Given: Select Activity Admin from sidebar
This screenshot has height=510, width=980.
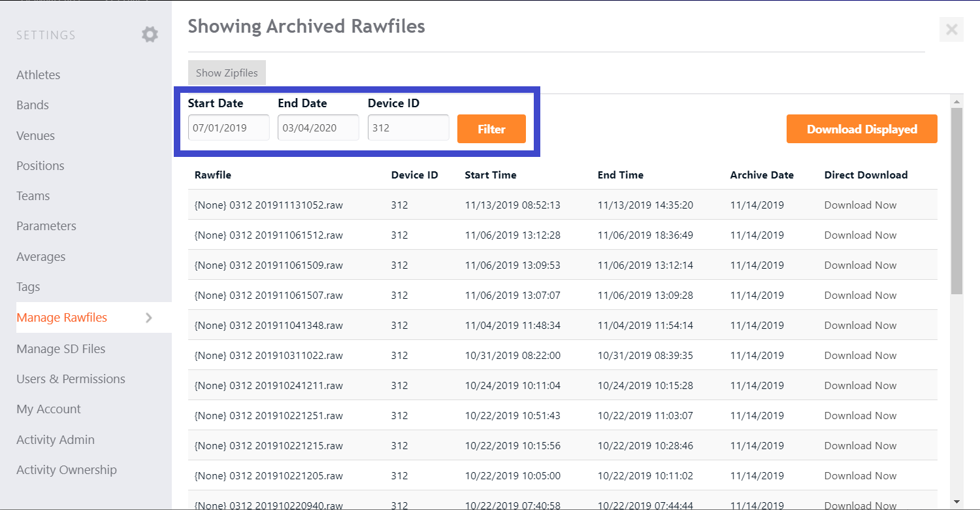Looking at the screenshot, I should point(56,439).
